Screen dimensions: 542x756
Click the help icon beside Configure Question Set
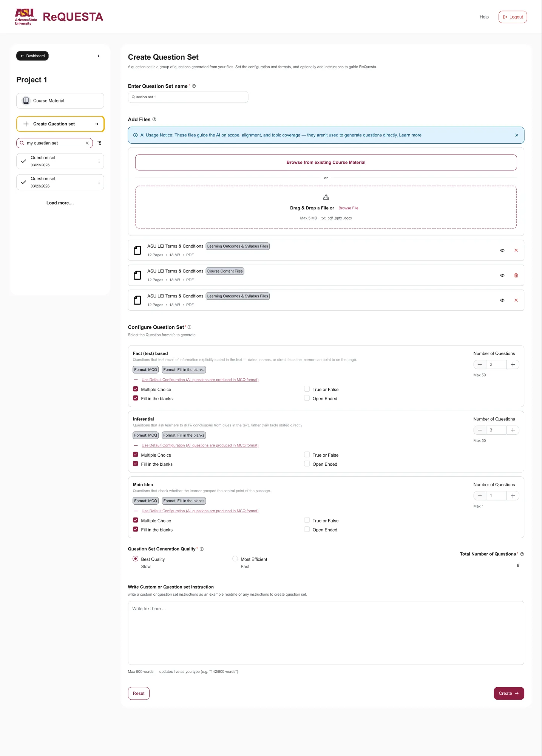click(190, 327)
